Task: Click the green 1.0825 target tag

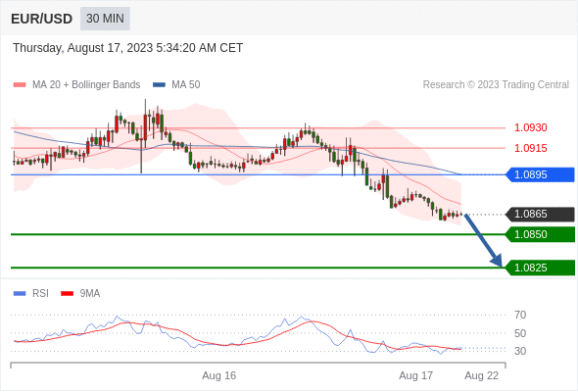Action: [540, 268]
